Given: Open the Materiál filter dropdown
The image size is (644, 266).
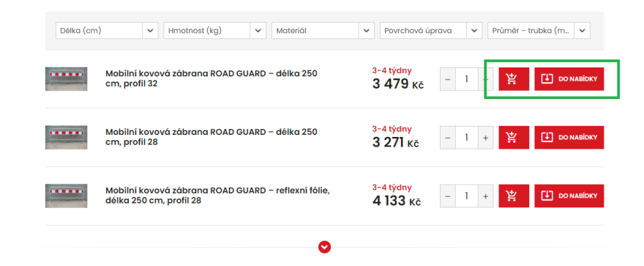Looking at the screenshot, I should [x=323, y=31].
